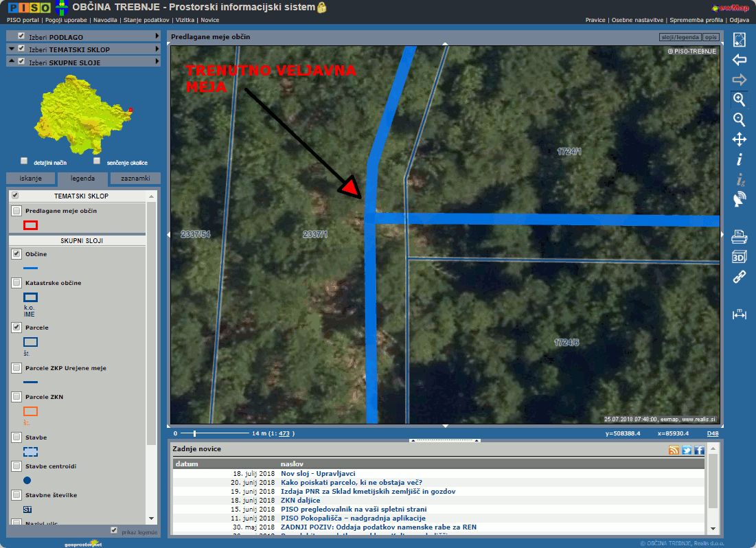This screenshot has width=756, height=548.
Task: Click the map scale slider handle
Action: [194, 433]
